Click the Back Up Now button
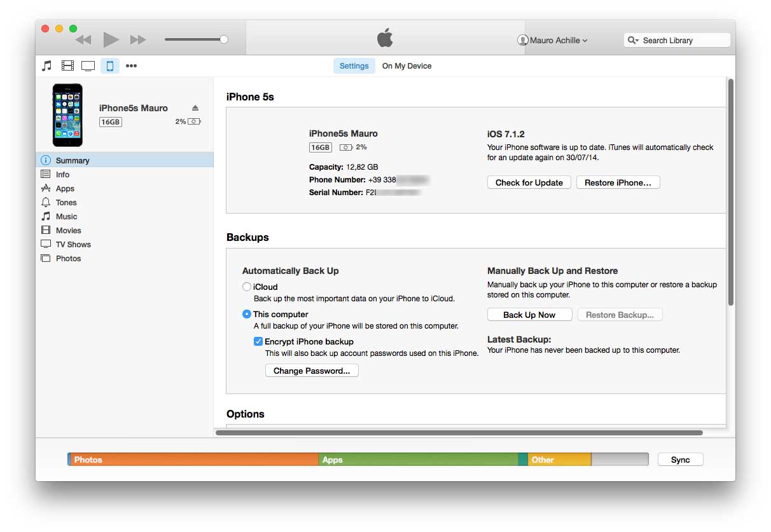 pyautogui.click(x=529, y=315)
